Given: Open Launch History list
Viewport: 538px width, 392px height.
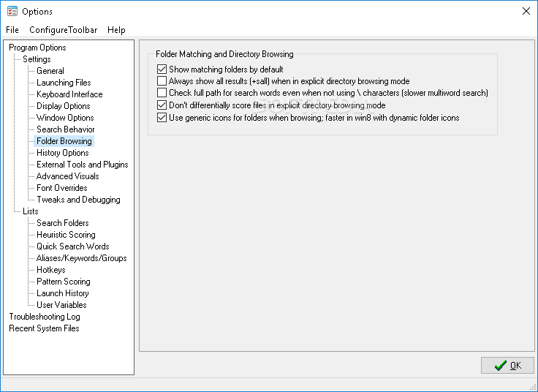Looking at the screenshot, I should pos(63,293).
